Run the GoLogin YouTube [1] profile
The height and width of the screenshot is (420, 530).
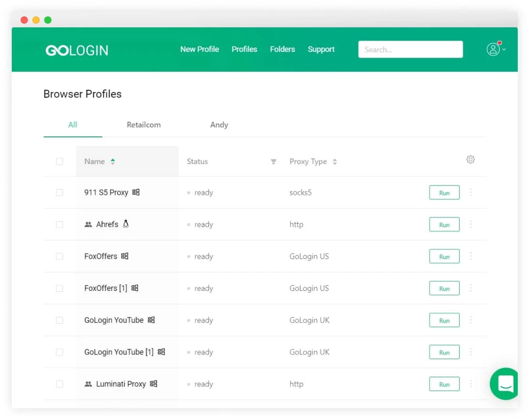[444, 352]
